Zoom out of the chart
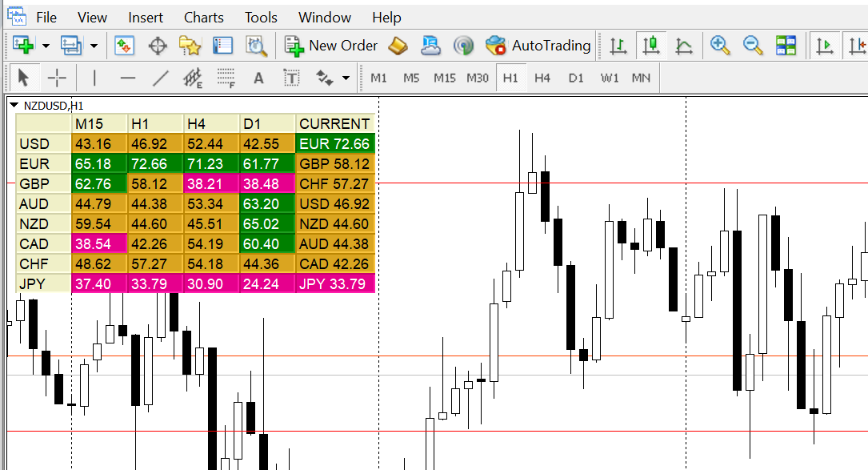 753,46
